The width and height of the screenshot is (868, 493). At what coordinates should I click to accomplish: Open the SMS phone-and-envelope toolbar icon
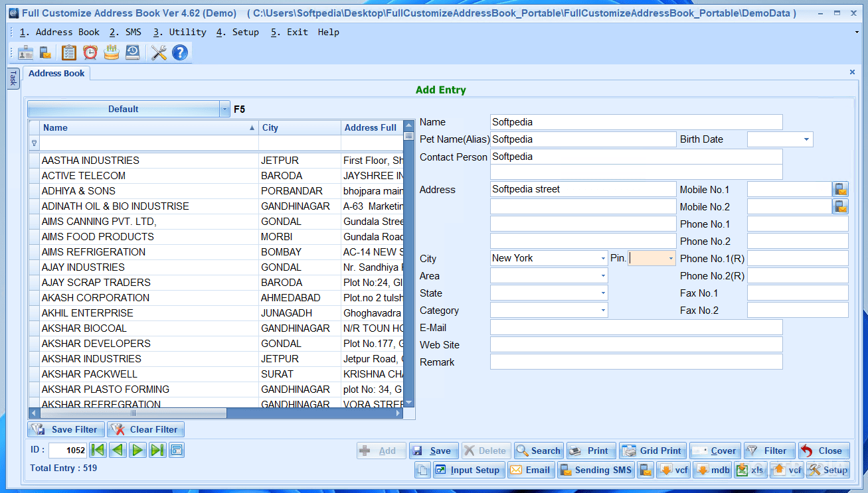46,52
